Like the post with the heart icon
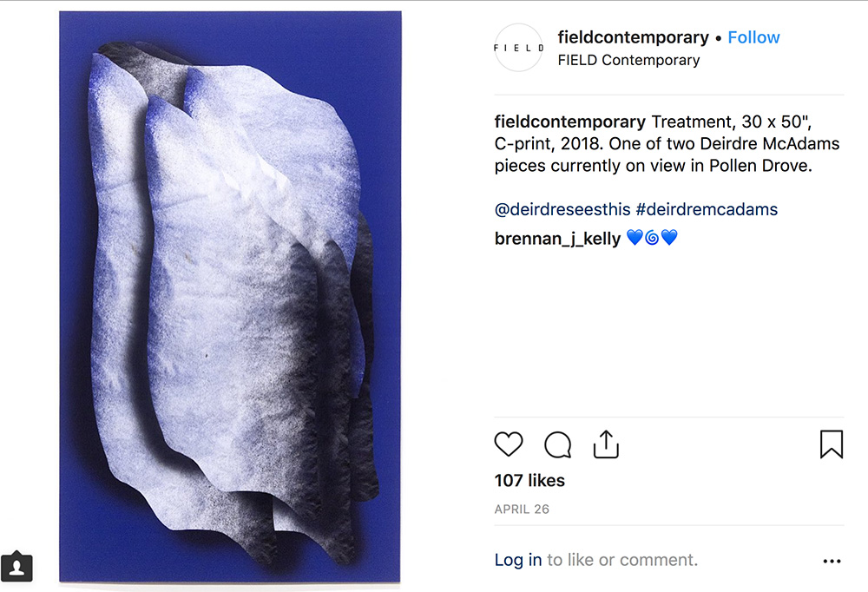 [x=508, y=444]
